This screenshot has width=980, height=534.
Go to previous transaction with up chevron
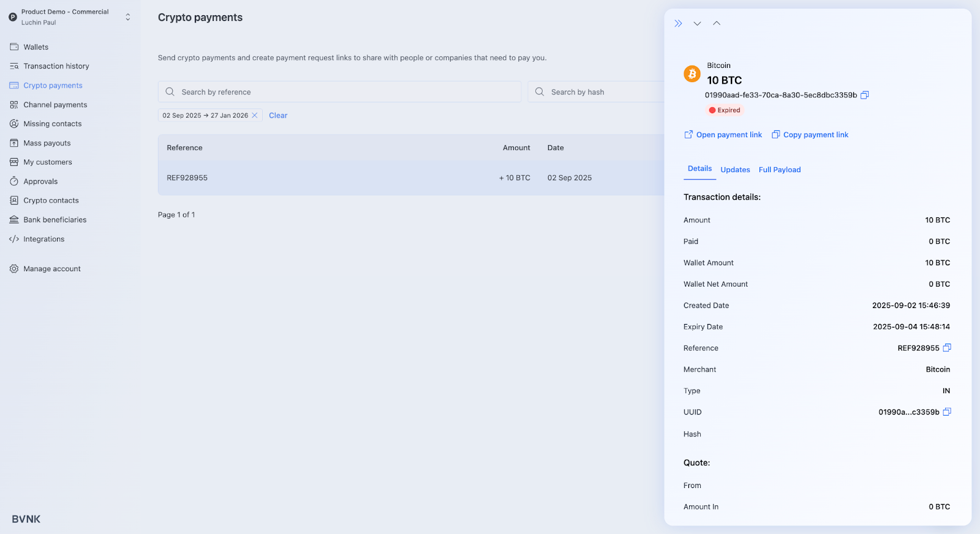pyautogui.click(x=717, y=23)
